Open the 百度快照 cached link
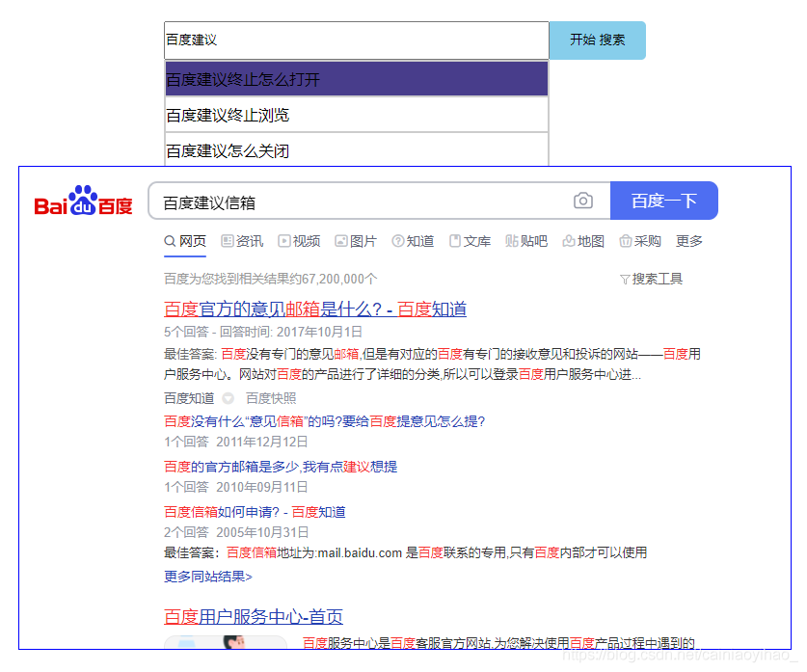This screenshot has height=672, width=807. point(271,398)
